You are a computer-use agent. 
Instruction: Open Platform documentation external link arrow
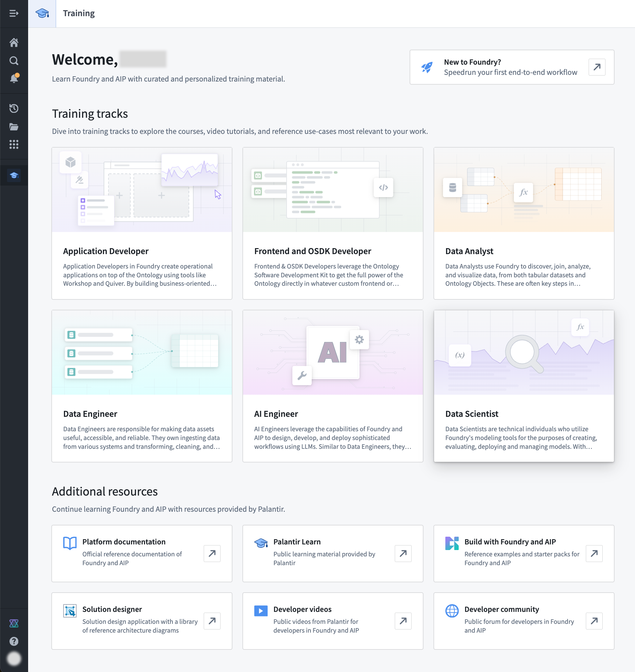click(212, 553)
